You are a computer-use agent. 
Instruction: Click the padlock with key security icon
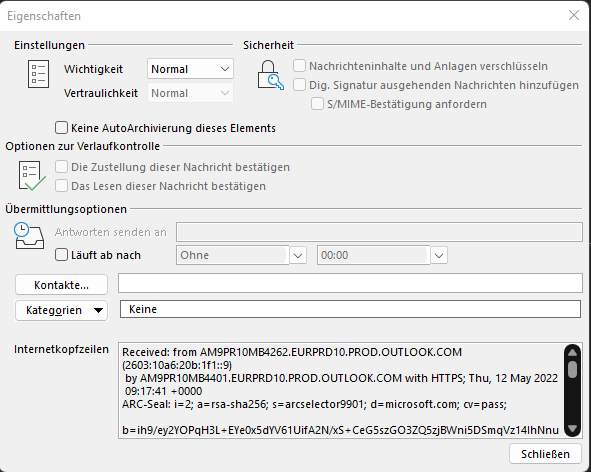[x=270, y=75]
